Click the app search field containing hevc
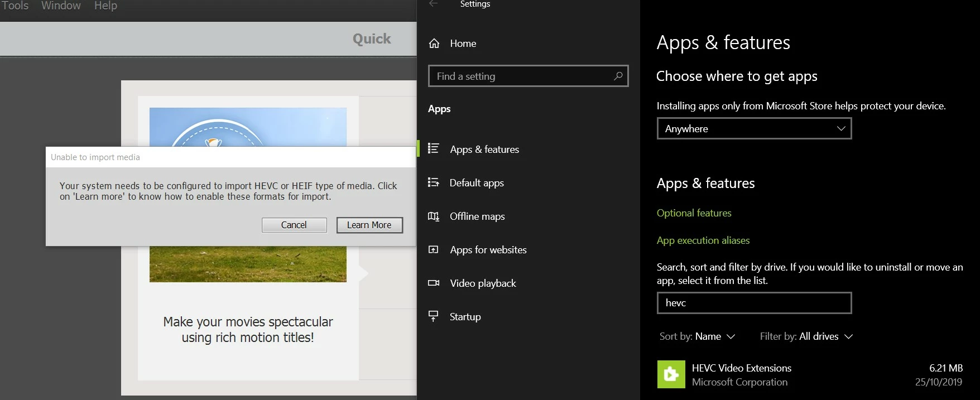Image resolution: width=980 pixels, height=400 pixels. tap(754, 303)
